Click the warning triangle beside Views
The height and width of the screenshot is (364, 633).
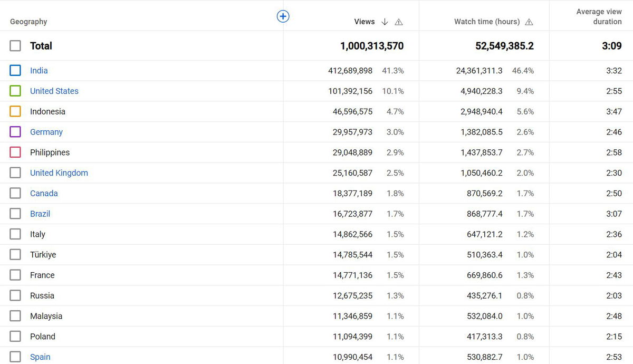[399, 22]
